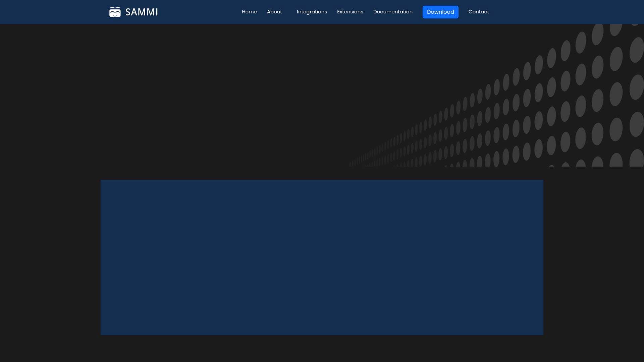The height and width of the screenshot is (362, 644).
Task: Click the blue Download button
Action: (440, 12)
